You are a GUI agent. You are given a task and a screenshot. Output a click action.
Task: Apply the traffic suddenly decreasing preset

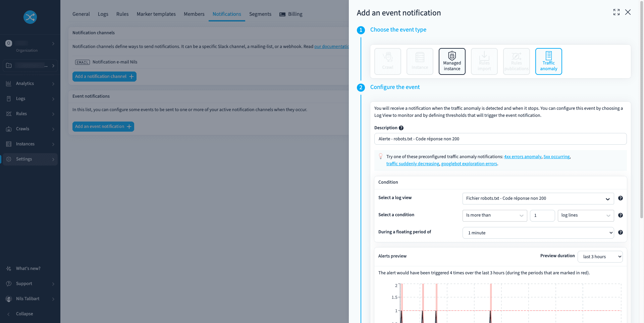coord(413,164)
